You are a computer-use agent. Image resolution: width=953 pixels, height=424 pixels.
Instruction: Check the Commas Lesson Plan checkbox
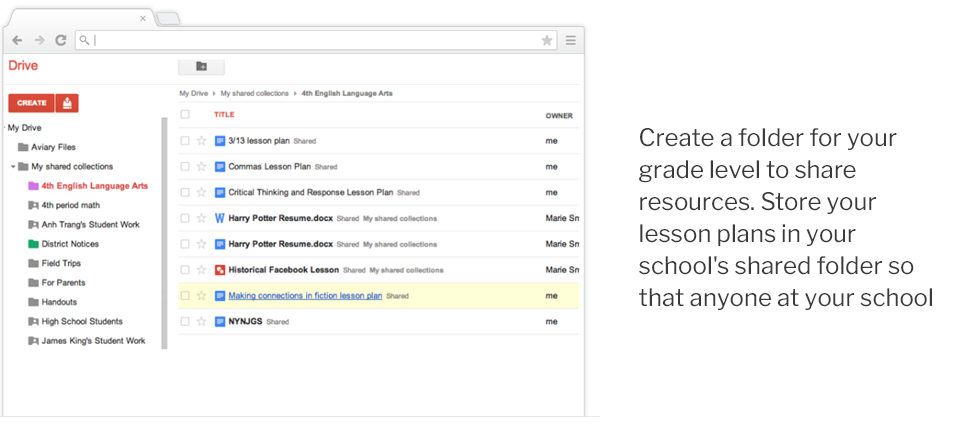[184, 167]
